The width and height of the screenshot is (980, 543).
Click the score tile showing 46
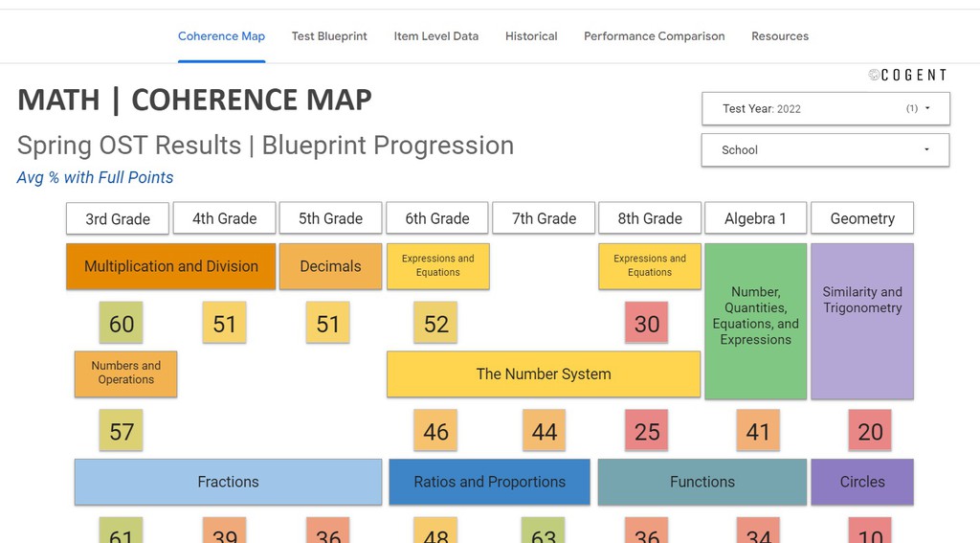click(435, 430)
